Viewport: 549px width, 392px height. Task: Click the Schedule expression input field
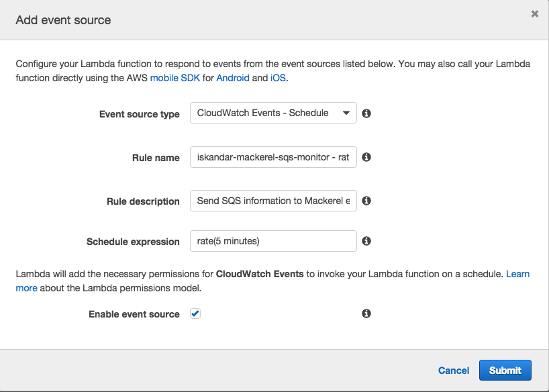pyautogui.click(x=273, y=241)
